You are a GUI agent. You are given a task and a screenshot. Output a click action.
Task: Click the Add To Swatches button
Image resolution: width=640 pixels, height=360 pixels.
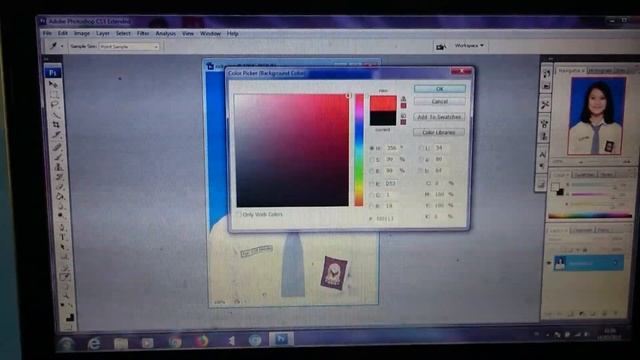[x=439, y=117]
